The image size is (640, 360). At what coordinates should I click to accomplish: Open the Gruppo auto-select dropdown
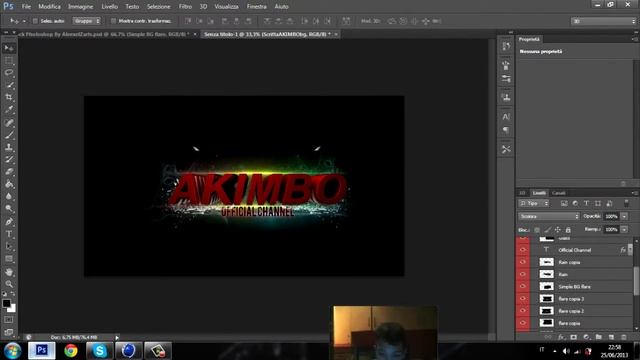87,21
